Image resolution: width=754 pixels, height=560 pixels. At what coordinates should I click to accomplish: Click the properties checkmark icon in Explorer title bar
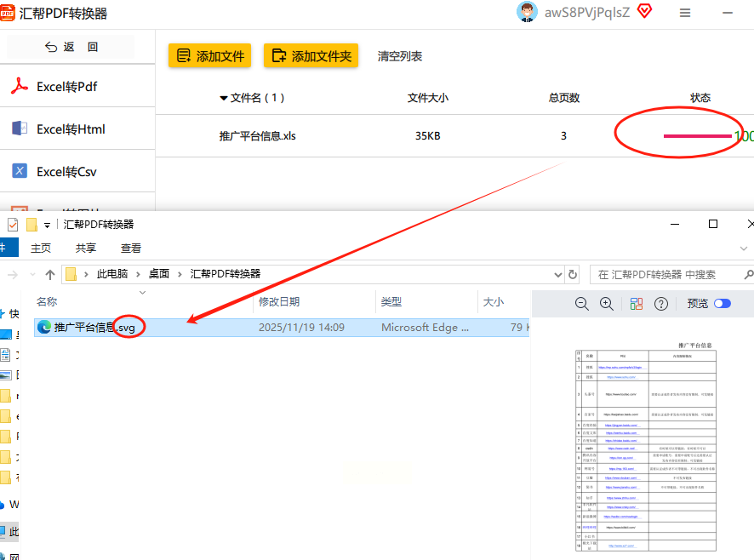pos(13,224)
